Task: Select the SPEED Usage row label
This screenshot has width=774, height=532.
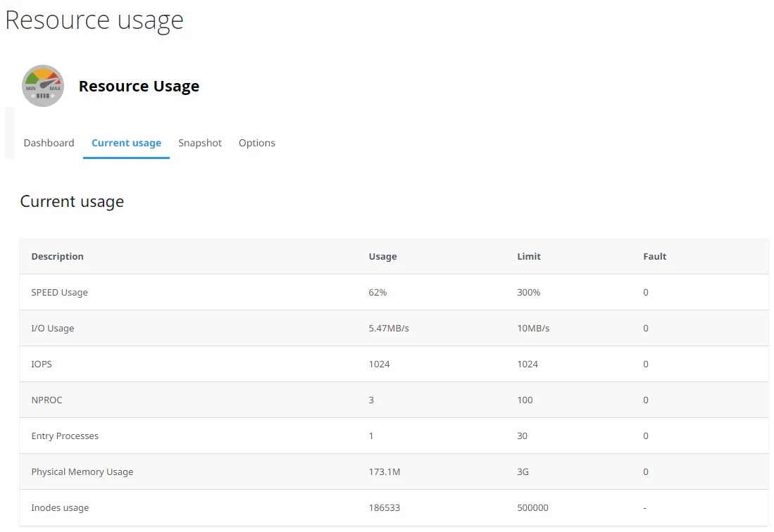Action: pos(59,293)
